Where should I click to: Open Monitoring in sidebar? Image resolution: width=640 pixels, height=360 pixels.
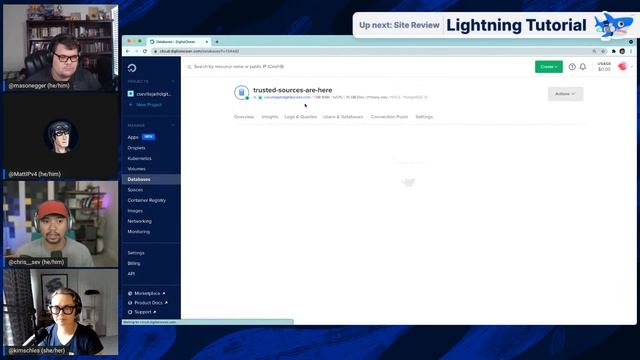(x=139, y=232)
